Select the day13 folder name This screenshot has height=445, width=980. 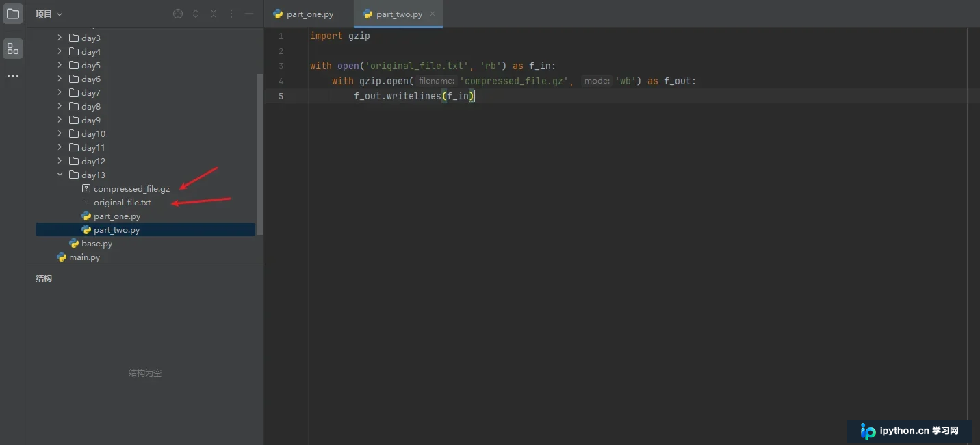(94, 175)
